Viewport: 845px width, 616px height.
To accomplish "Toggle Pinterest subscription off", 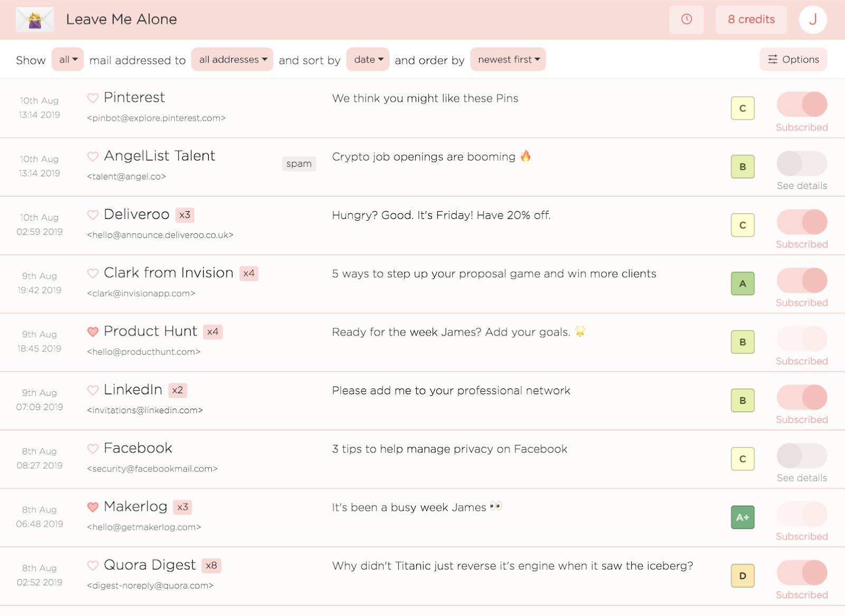I will click(x=802, y=105).
